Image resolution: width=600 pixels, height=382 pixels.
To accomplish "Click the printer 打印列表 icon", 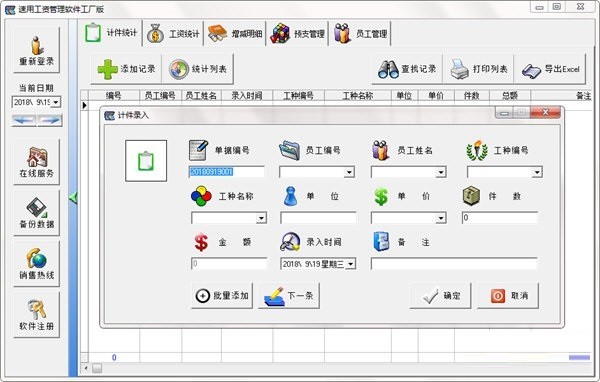I will click(x=459, y=69).
